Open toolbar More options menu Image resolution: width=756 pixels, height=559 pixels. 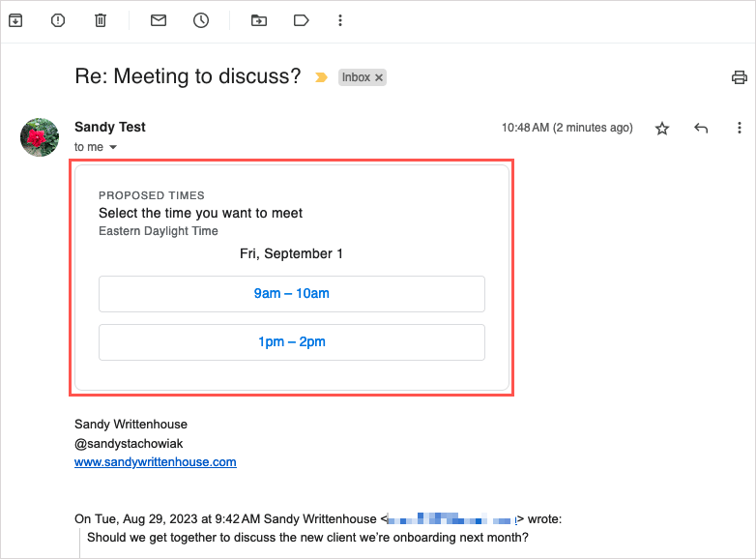tap(339, 20)
